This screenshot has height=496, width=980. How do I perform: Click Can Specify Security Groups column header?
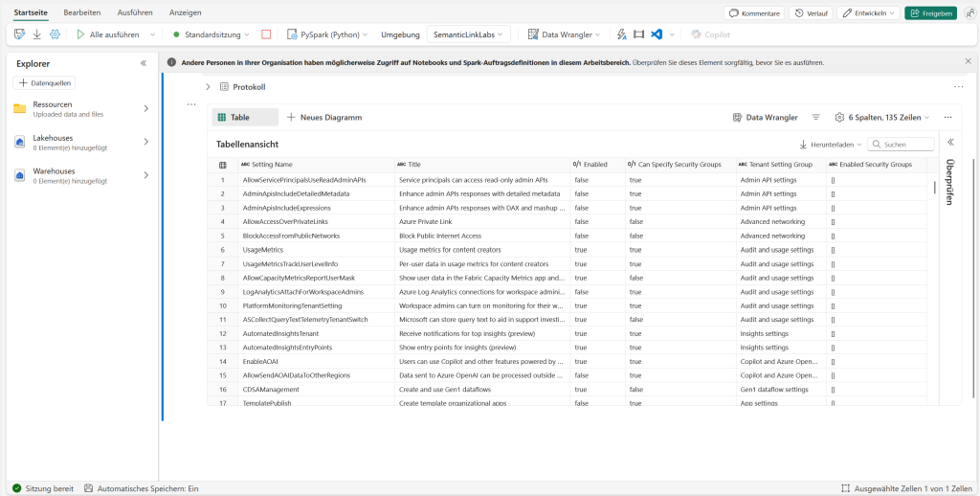[x=680, y=165]
